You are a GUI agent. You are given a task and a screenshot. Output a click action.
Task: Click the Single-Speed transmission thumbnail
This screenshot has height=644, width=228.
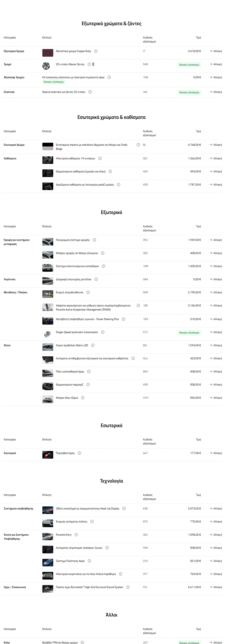tap(48, 334)
